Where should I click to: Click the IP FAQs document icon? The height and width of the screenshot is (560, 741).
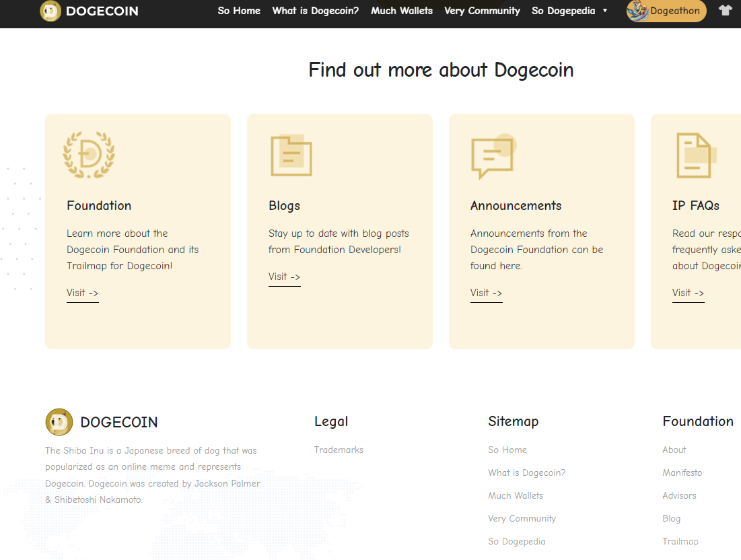(x=695, y=155)
